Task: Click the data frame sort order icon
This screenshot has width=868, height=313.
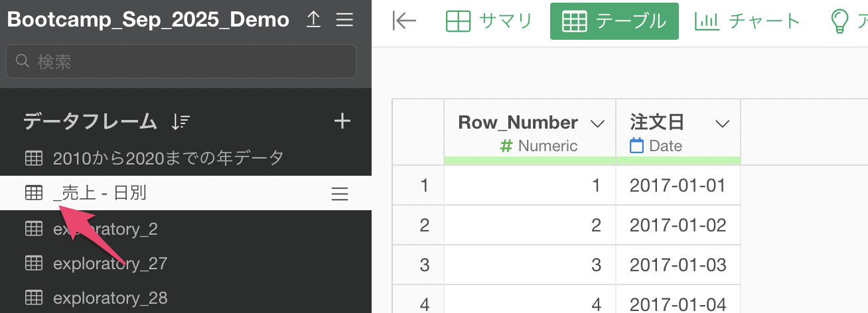Action: pos(181,121)
